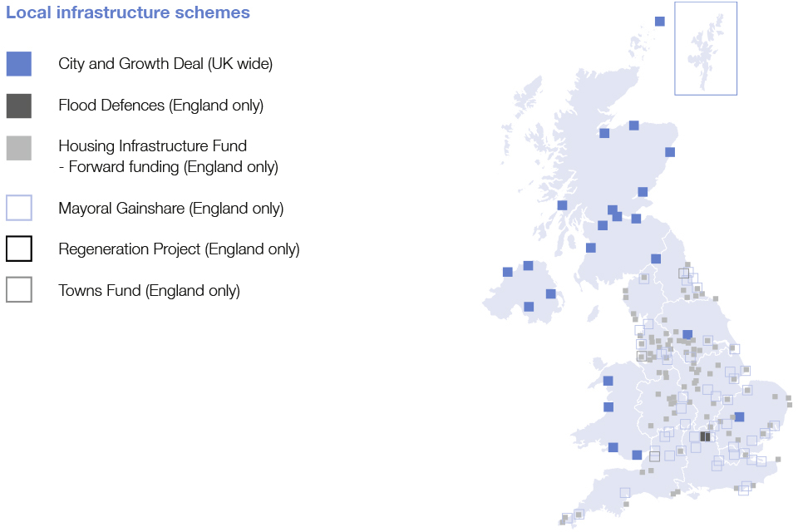Open the Shetland Islands inset box
Image resolution: width=798 pixels, height=532 pixels.
[705, 48]
